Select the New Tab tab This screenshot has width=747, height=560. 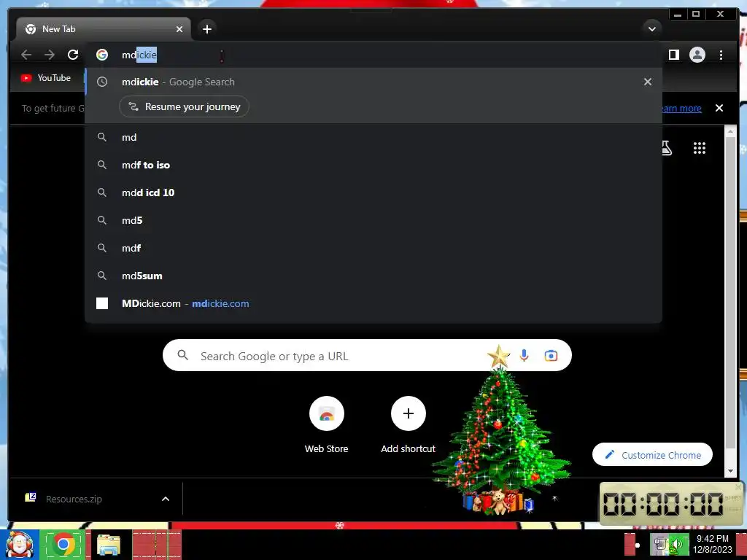(x=104, y=29)
